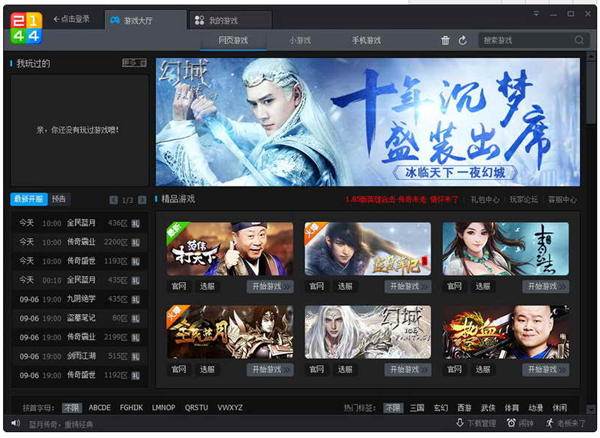This screenshot has width=600, height=438.
Task: Open server row 全民蓝月 435区
Action: coord(80,280)
